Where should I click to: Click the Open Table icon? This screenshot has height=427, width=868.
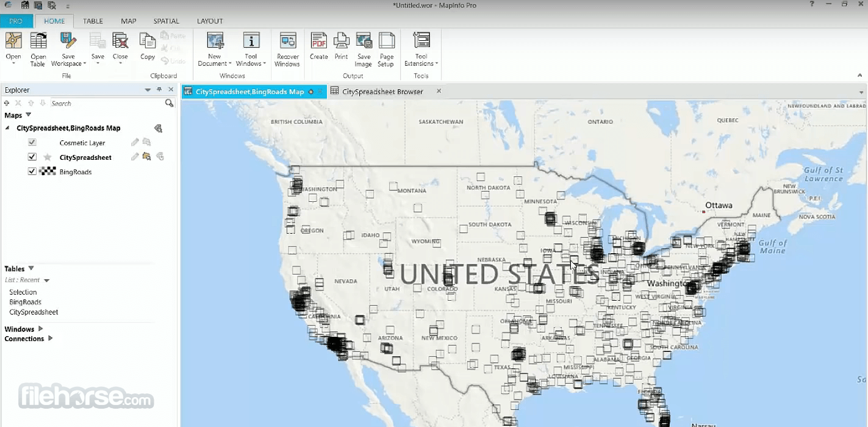[x=38, y=41]
